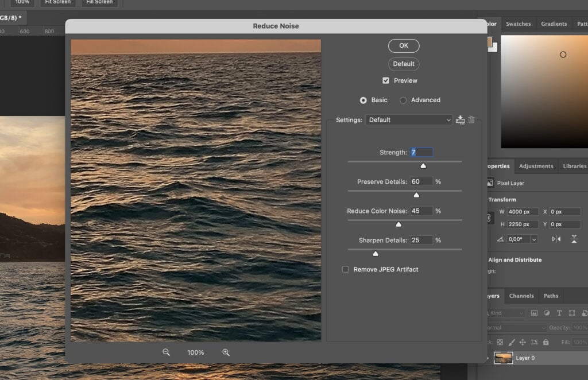Click the flip horizontal icon in Transform section
The width and height of the screenshot is (588, 380).
click(x=556, y=239)
